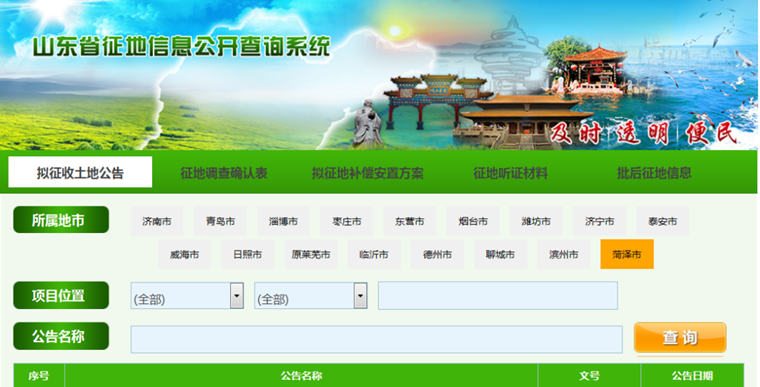Click the 项目位置 label
This screenshot has width=760, height=387.
[x=61, y=295]
